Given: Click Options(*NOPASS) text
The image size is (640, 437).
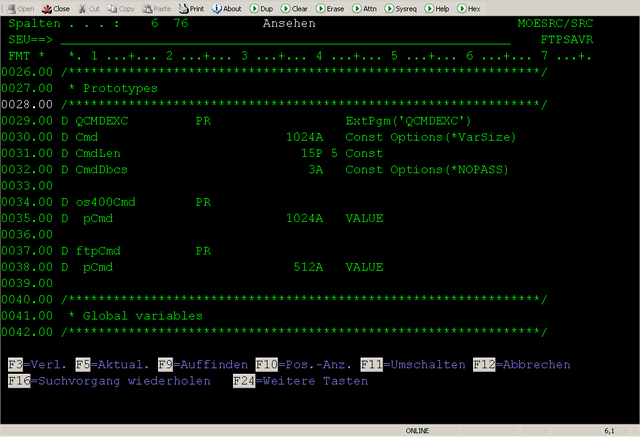Looking at the screenshot, I should pos(449,170).
